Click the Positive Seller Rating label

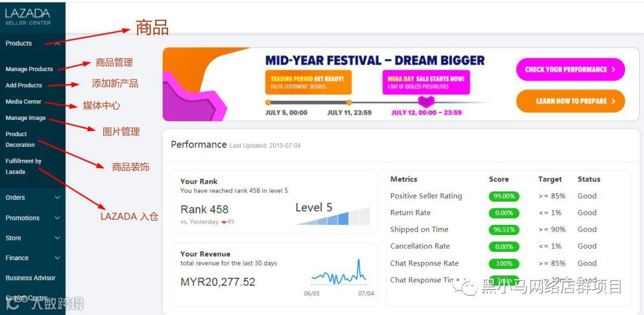(426, 196)
